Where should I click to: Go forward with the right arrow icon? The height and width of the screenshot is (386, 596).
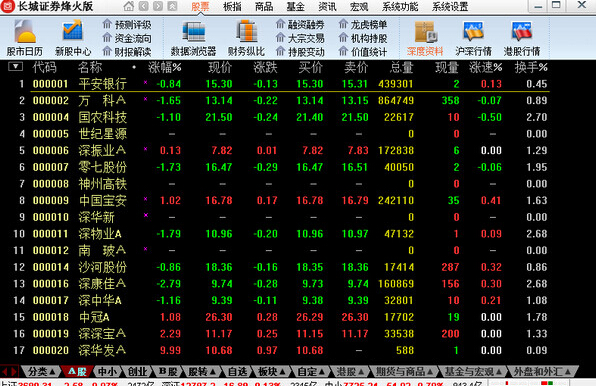tap(158, 6)
